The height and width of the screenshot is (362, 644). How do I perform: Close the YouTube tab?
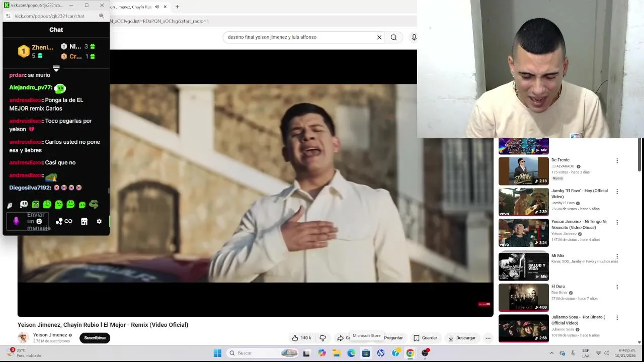[165, 7]
